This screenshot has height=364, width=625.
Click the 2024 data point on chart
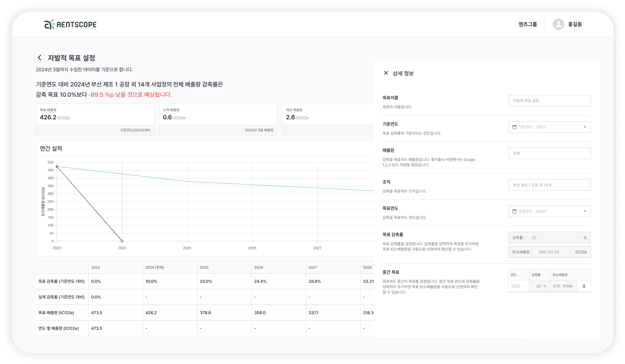[x=122, y=241]
